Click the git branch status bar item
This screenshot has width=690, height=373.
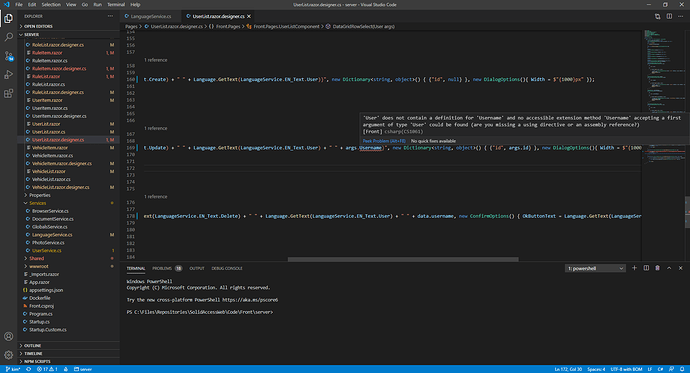pos(13,369)
